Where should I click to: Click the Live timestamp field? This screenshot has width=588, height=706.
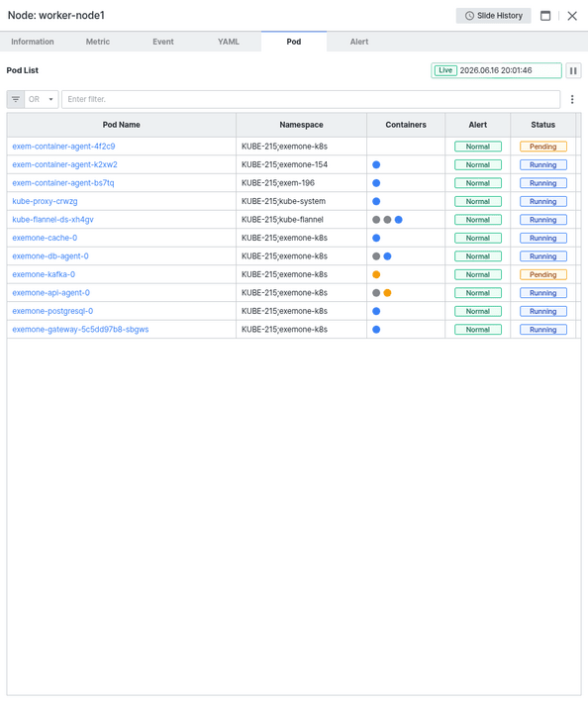496,70
